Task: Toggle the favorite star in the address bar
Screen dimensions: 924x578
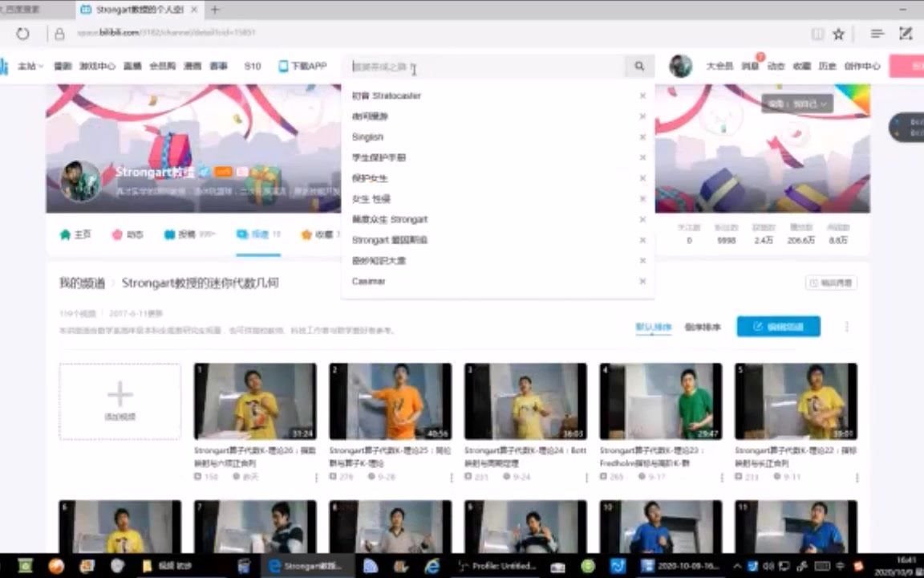Action: click(x=839, y=34)
